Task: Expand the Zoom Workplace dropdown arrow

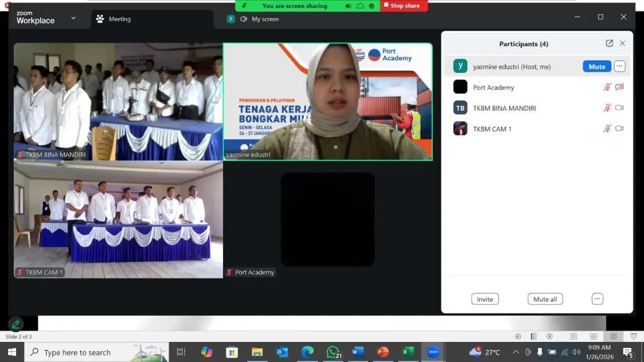Action: point(73,18)
